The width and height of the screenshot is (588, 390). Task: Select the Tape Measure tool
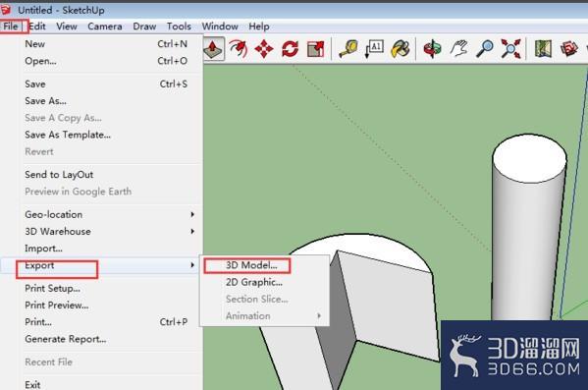coord(348,49)
